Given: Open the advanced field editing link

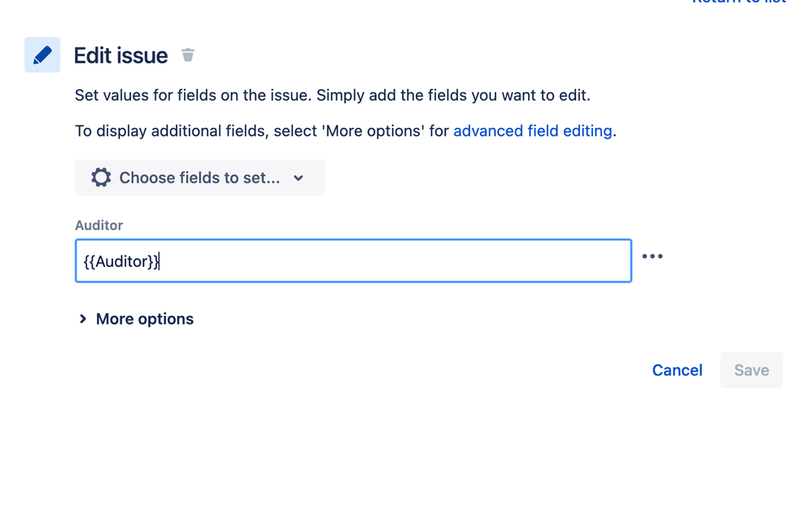Looking at the screenshot, I should [x=533, y=130].
